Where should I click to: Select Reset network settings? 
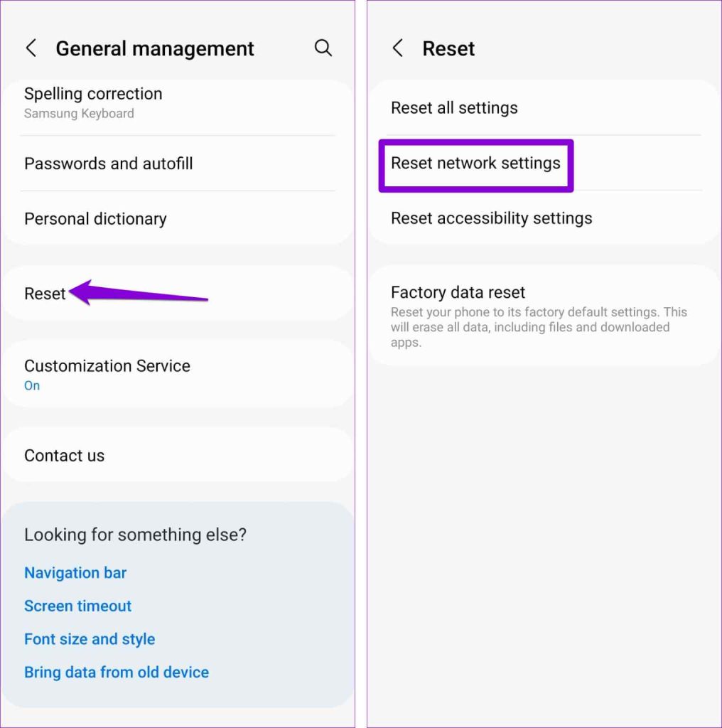(x=475, y=164)
